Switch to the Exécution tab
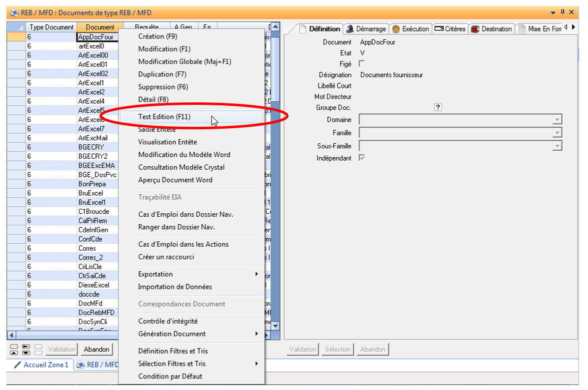The width and height of the screenshot is (588, 390). coord(410,29)
